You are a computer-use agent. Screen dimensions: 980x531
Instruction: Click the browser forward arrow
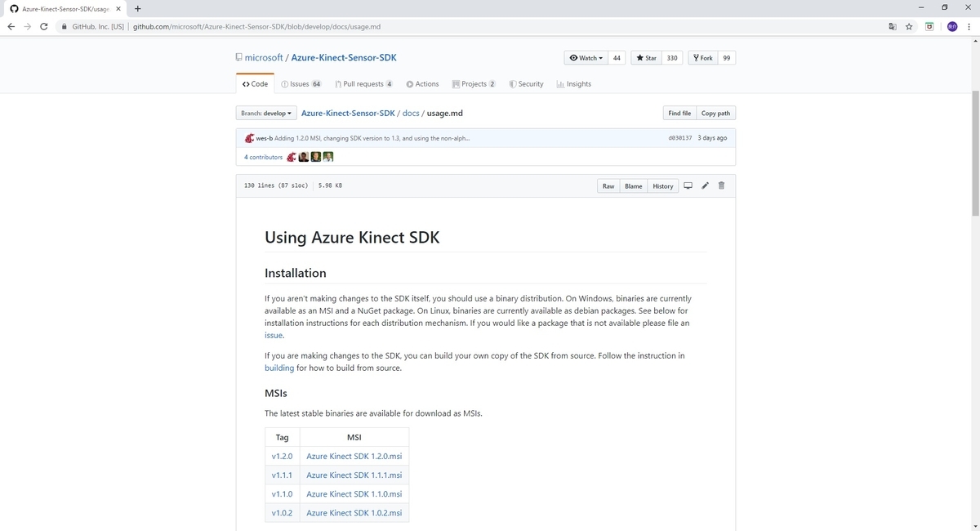(26, 26)
